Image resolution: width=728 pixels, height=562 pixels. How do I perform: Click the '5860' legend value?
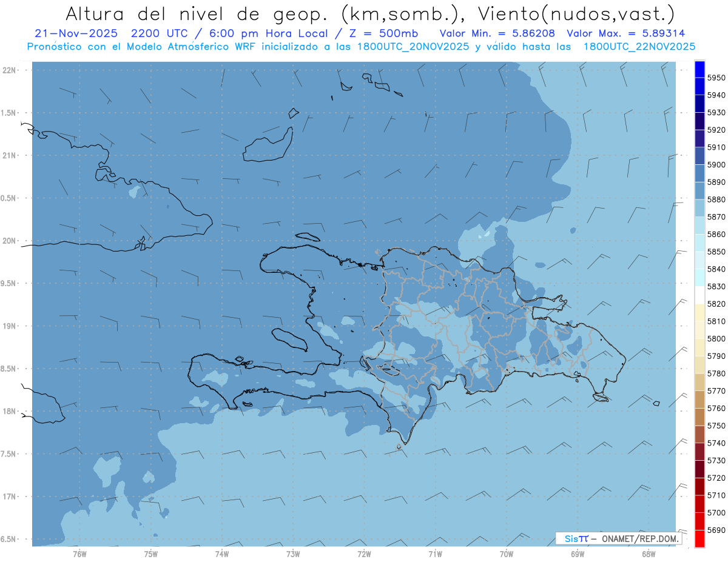point(716,234)
